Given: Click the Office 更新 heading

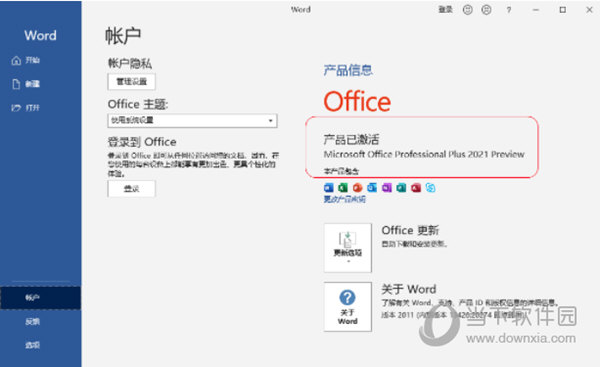Looking at the screenshot, I should pos(410,230).
